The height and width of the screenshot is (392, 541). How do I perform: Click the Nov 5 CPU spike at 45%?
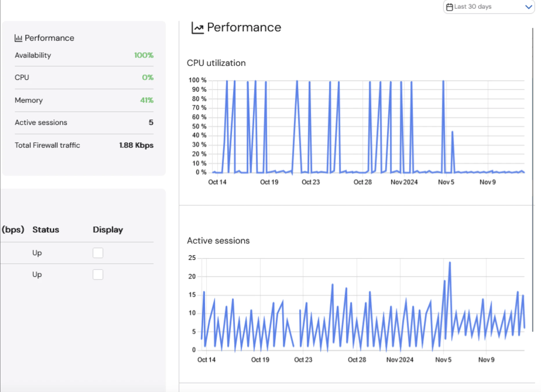coord(452,132)
